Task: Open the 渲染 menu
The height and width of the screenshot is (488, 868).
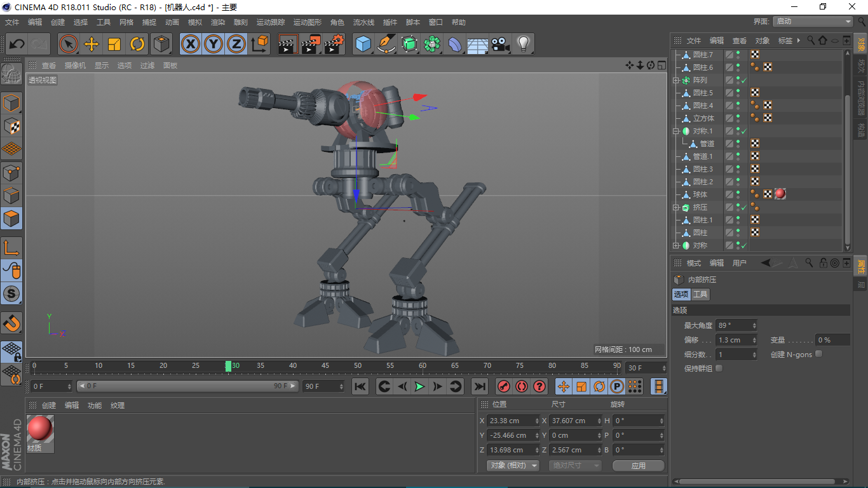Action: pos(218,22)
